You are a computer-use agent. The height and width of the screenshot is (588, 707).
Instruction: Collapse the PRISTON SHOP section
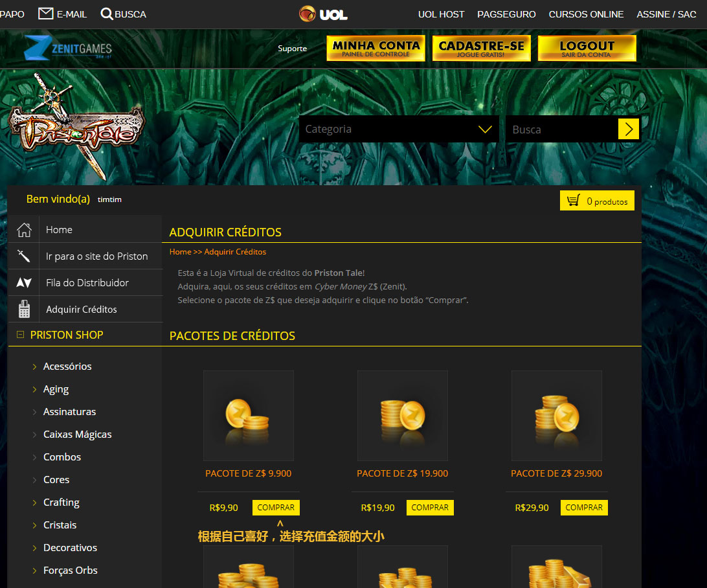point(20,335)
